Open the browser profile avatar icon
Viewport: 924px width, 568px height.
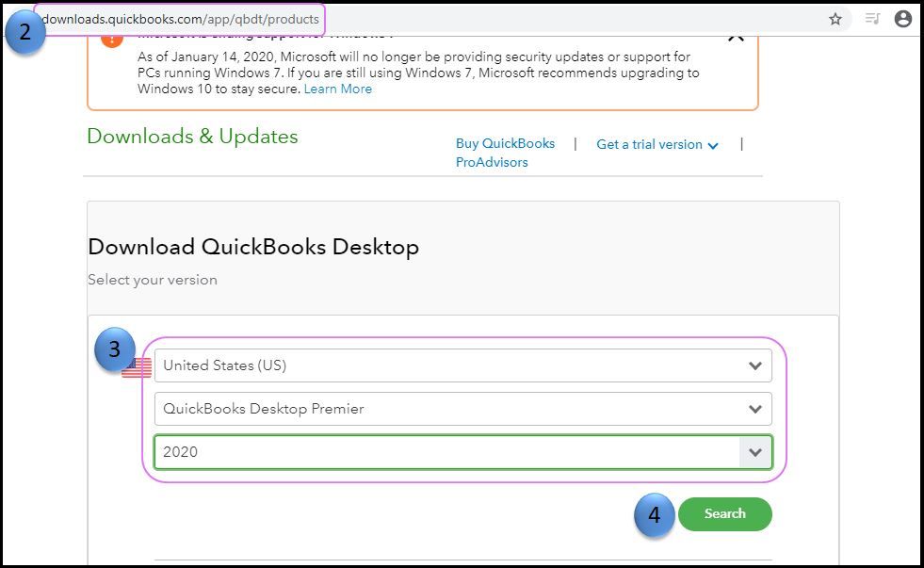tap(902, 19)
